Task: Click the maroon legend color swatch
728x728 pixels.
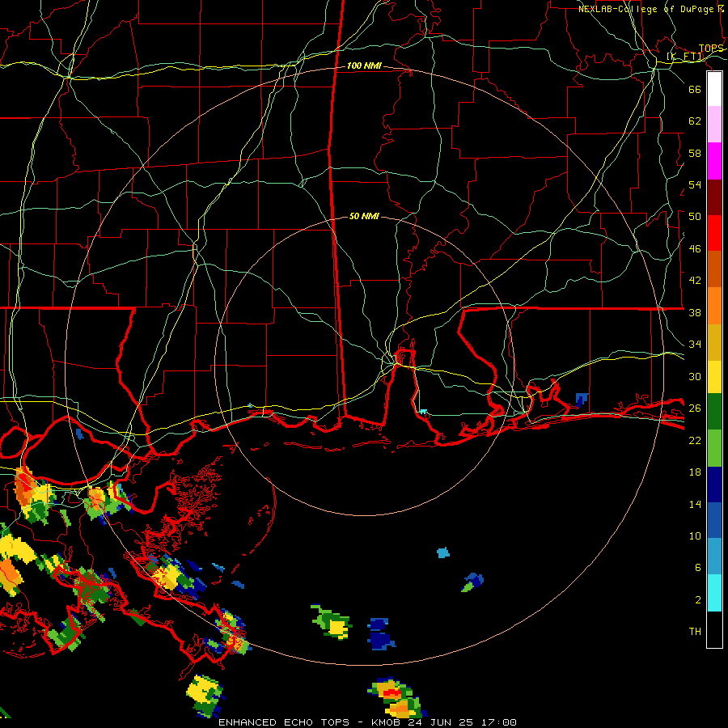Action: click(x=714, y=197)
